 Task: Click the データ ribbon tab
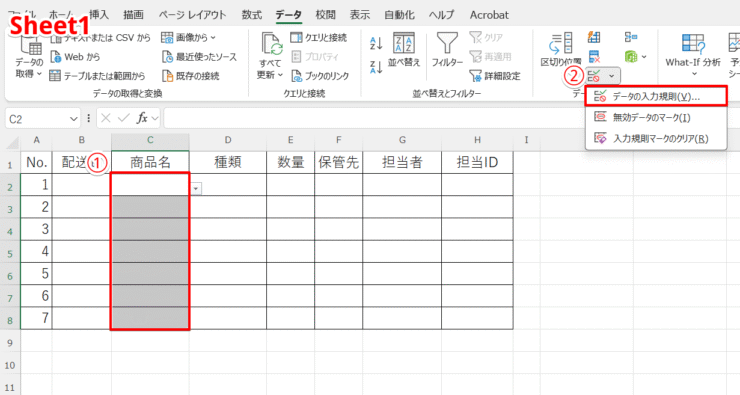coord(288,15)
